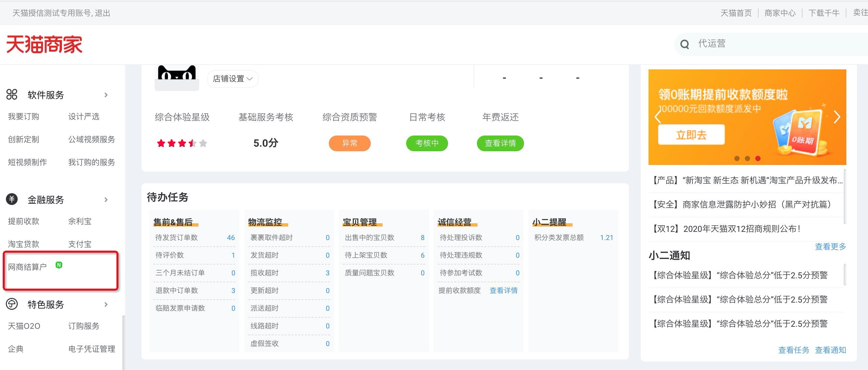This screenshot has height=370, width=868.
Task: Click 退款中订单数 value 3
Action: pyautogui.click(x=233, y=291)
